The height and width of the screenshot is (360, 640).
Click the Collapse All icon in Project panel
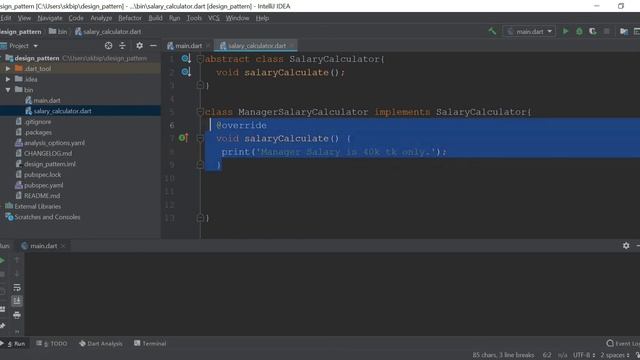[x=122, y=46]
